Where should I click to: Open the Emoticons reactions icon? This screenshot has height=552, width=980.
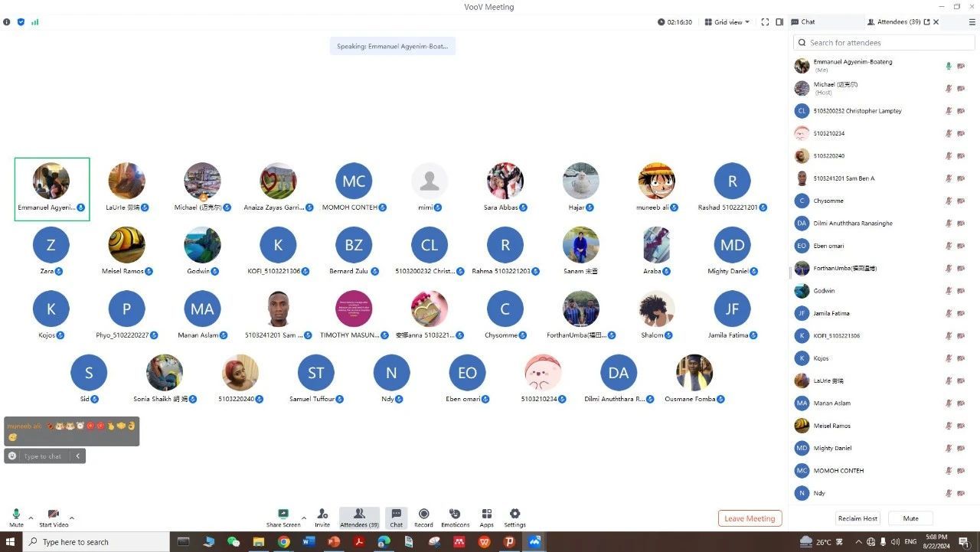pos(455,514)
